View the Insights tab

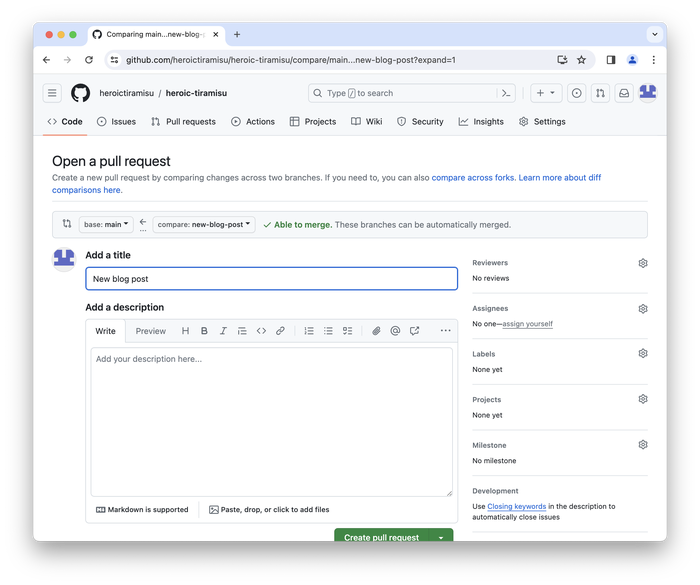click(481, 121)
